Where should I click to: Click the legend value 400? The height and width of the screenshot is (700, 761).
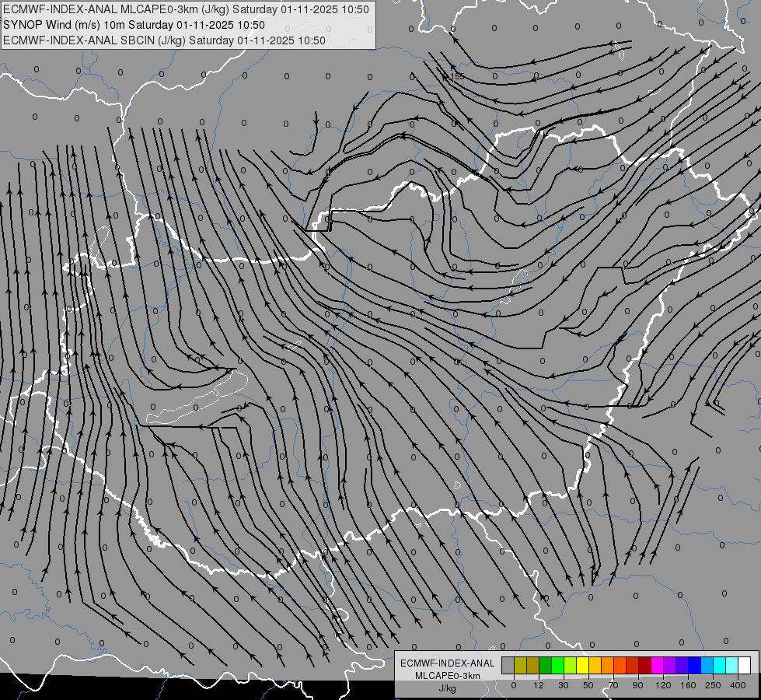pos(738,685)
